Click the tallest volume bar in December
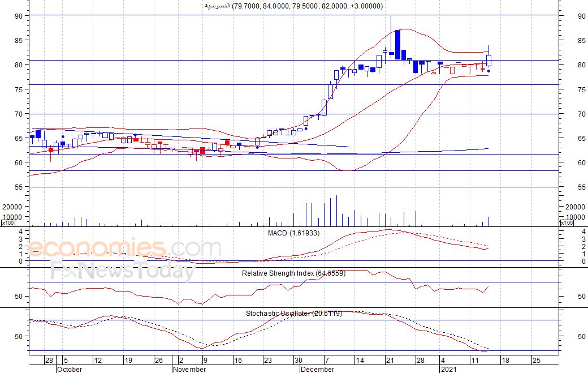588x373 pixels. [x=337, y=211]
